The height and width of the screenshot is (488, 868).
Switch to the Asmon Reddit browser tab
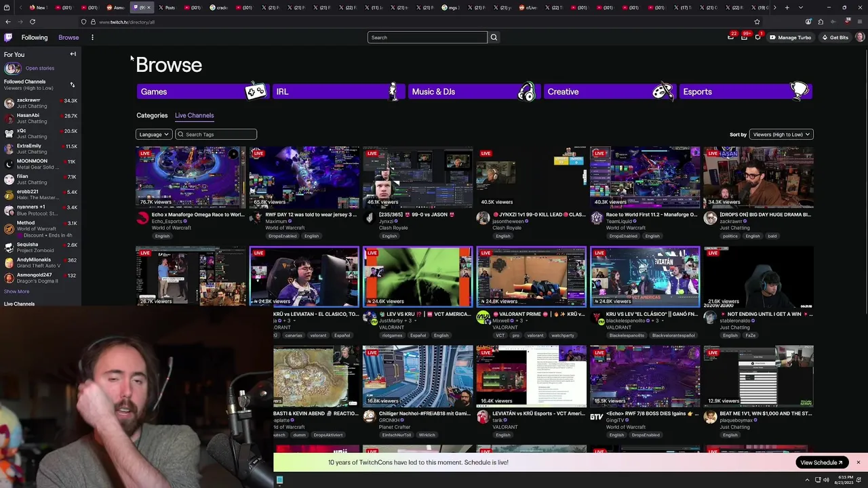pyautogui.click(x=115, y=7)
